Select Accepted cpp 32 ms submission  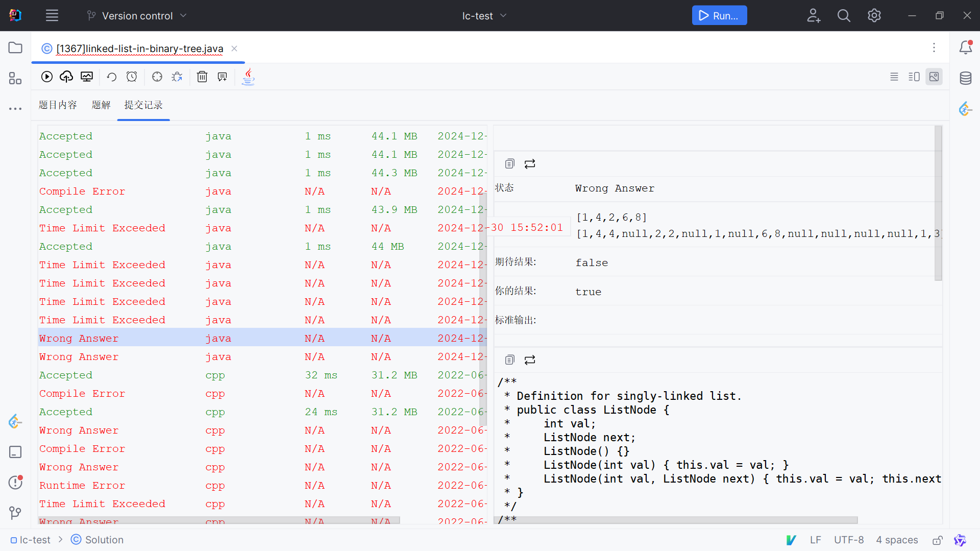coord(262,375)
